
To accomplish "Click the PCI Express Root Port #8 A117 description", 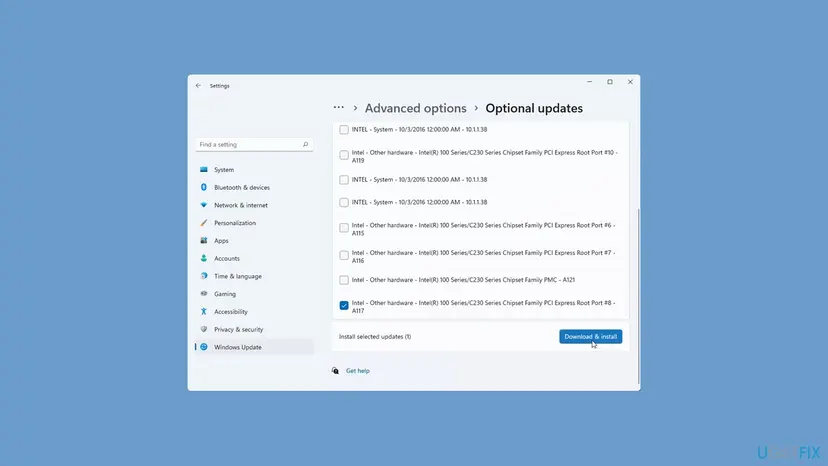I will (x=483, y=307).
